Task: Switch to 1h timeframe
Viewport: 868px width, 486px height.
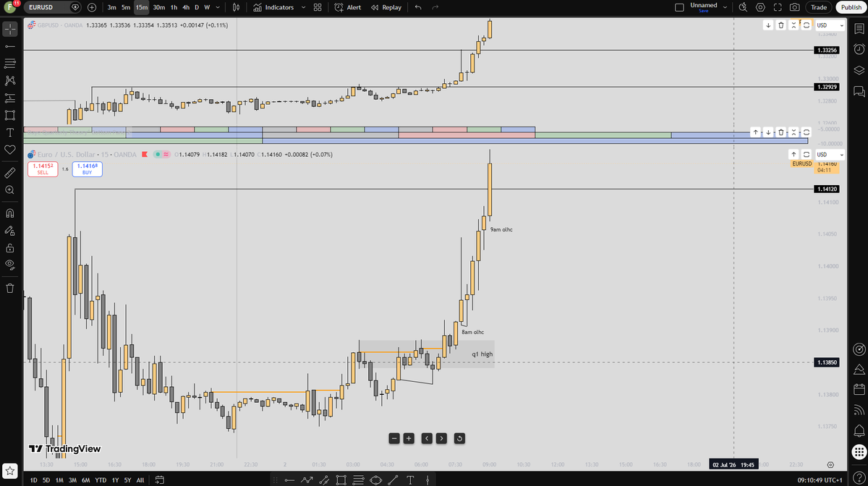Action: (x=174, y=7)
